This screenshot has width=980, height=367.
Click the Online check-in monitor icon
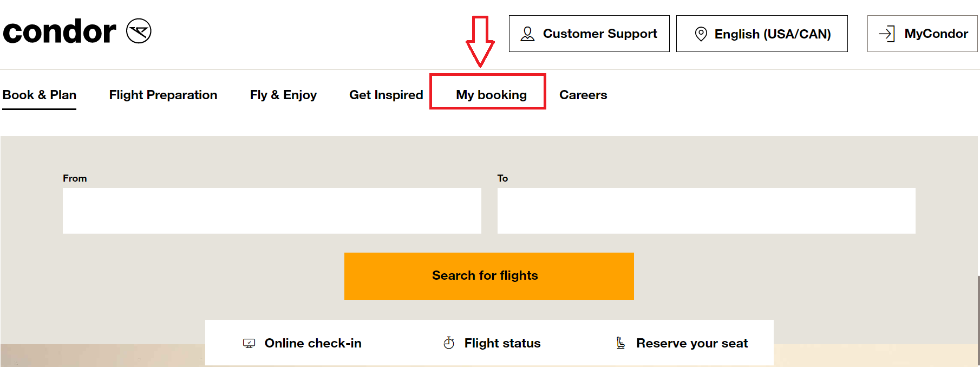[249, 343]
